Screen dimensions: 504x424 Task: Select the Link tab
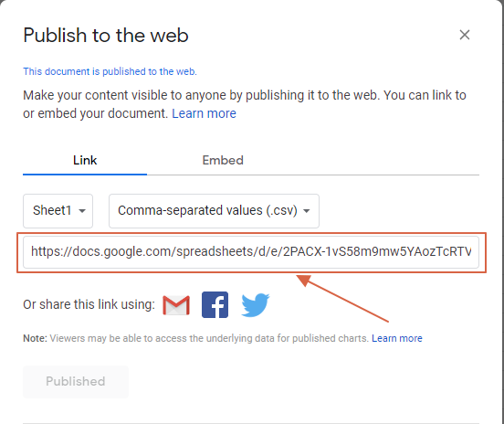click(x=85, y=160)
